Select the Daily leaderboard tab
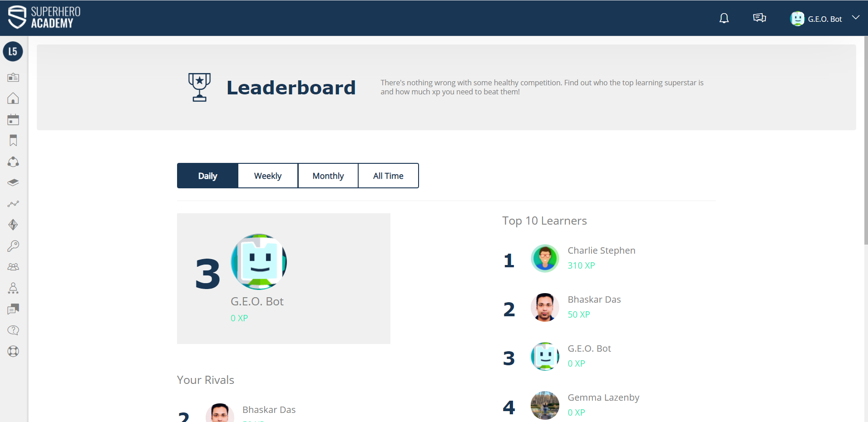This screenshot has width=868, height=422. 207,176
